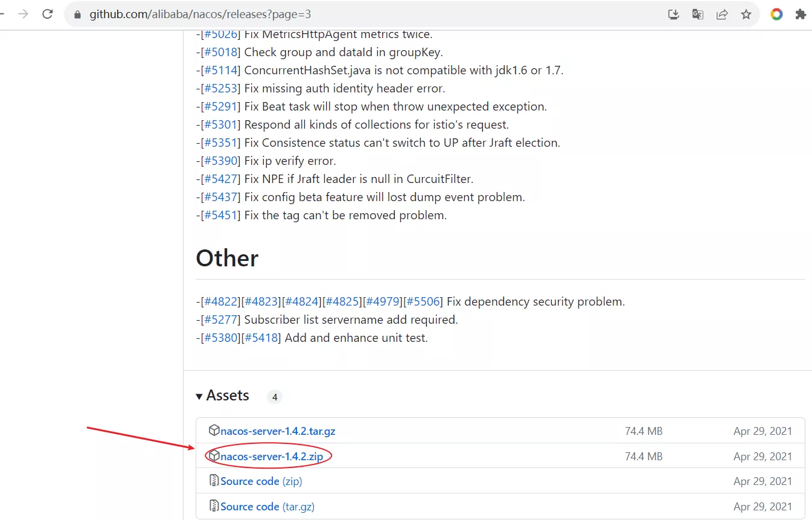Open issue #5291 link
The height and width of the screenshot is (520, 812).
[220, 107]
